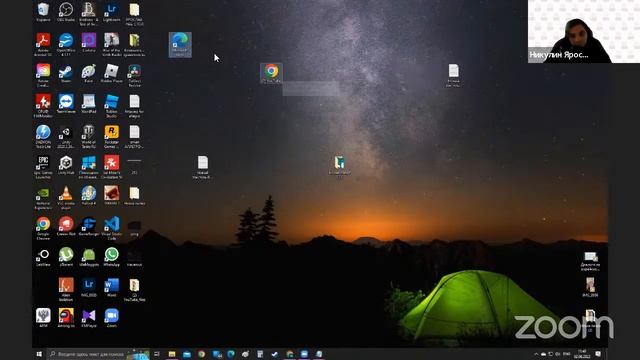Launch OpenOffice desktop shortcut
640x360 pixels.
pyautogui.click(x=66, y=44)
